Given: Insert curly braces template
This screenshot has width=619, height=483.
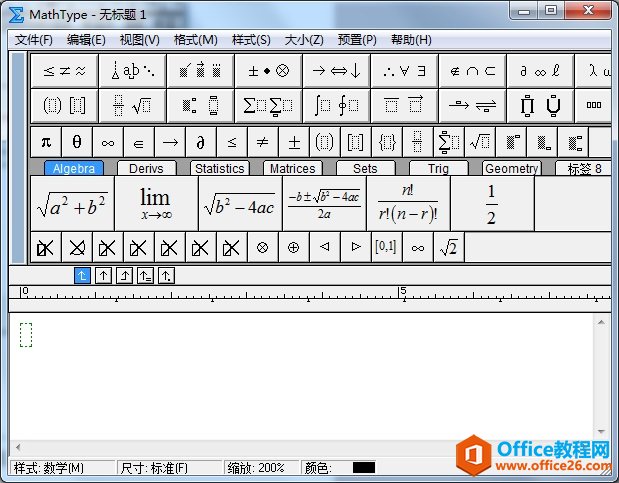Looking at the screenshot, I should [x=387, y=142].
